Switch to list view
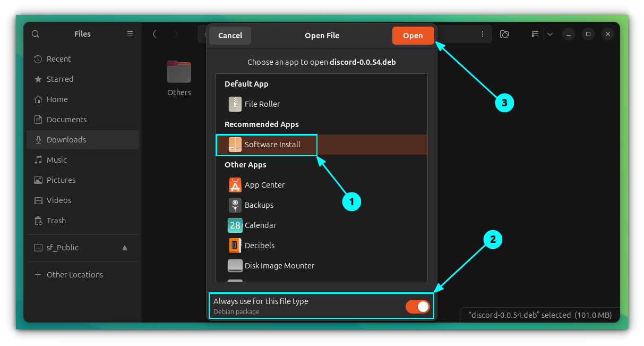 [535, 33]
